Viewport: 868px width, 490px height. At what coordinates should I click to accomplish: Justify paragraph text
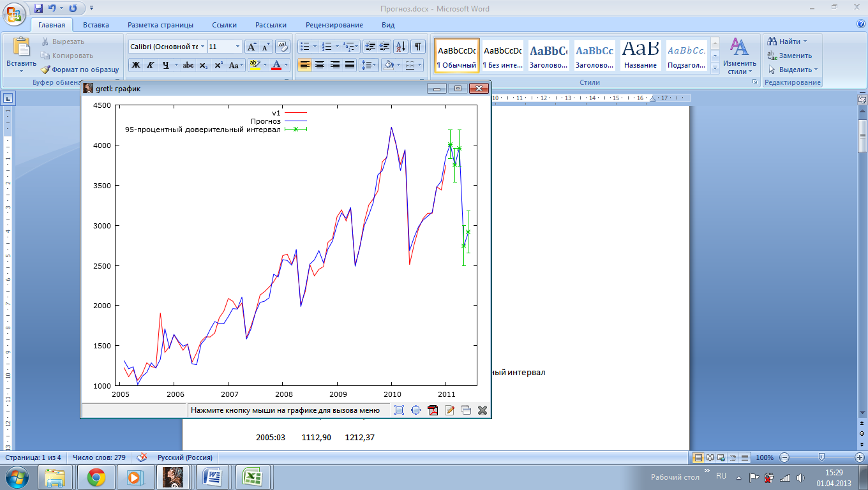pos(350,64)
